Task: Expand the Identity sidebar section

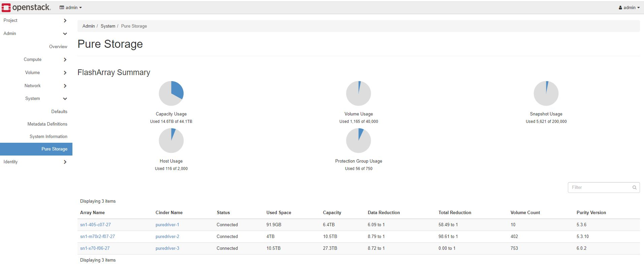Action: coord(36,162)
